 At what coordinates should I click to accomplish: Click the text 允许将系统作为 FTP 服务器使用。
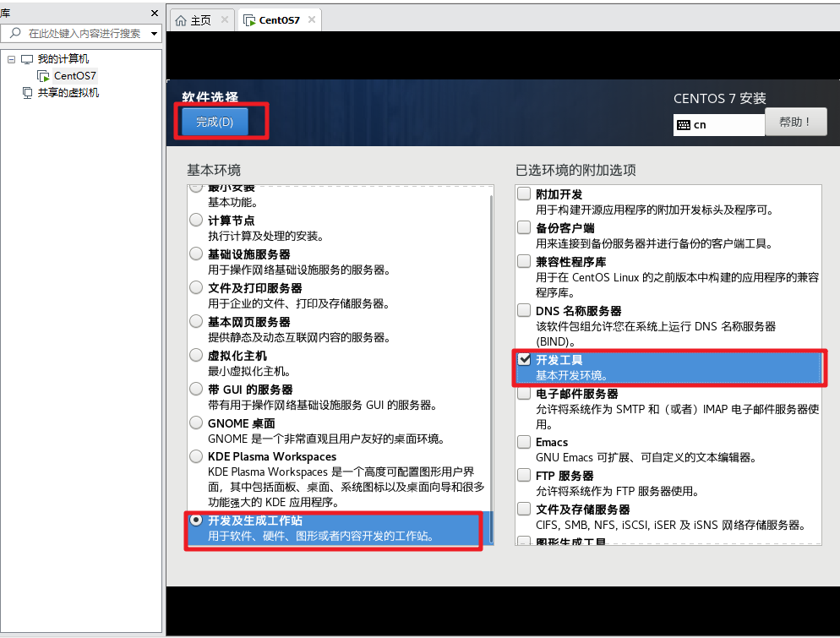click(x=618, y=491)
